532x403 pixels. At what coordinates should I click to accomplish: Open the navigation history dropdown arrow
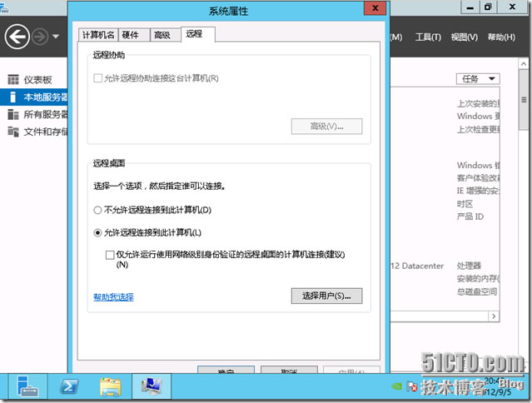point(57,37)
